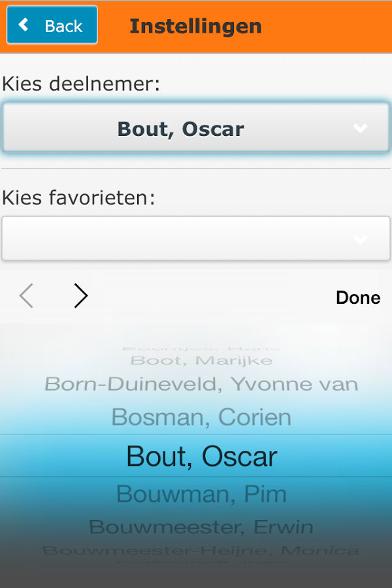Click the Kies deelnemer label
Viewport: 392px width, 588px height.
[81, 84]
